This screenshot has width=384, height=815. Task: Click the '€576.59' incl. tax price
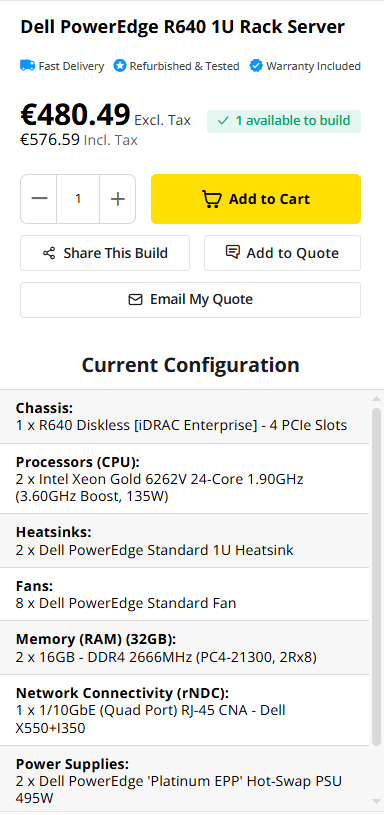tap(50, 140)
